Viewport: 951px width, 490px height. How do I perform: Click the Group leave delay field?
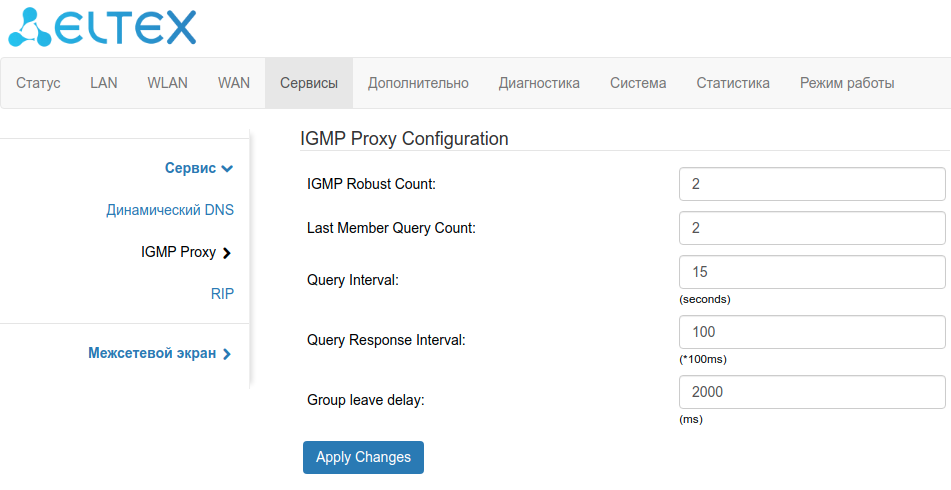point(811,392)
